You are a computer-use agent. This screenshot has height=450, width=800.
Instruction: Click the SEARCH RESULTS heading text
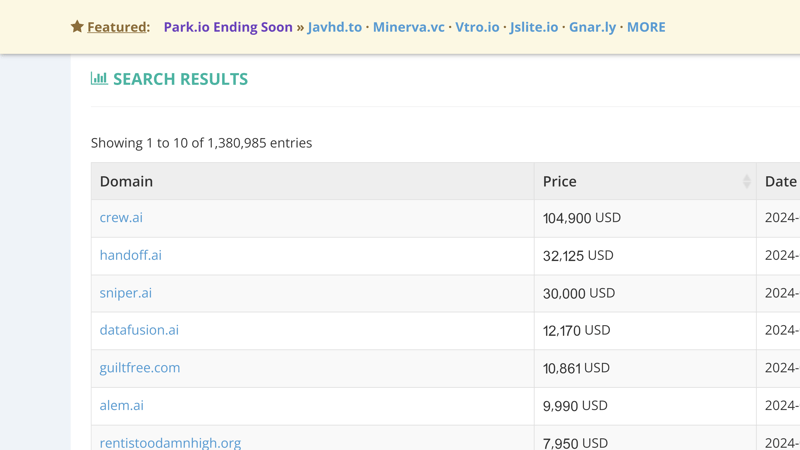click(x=181, y=79)
